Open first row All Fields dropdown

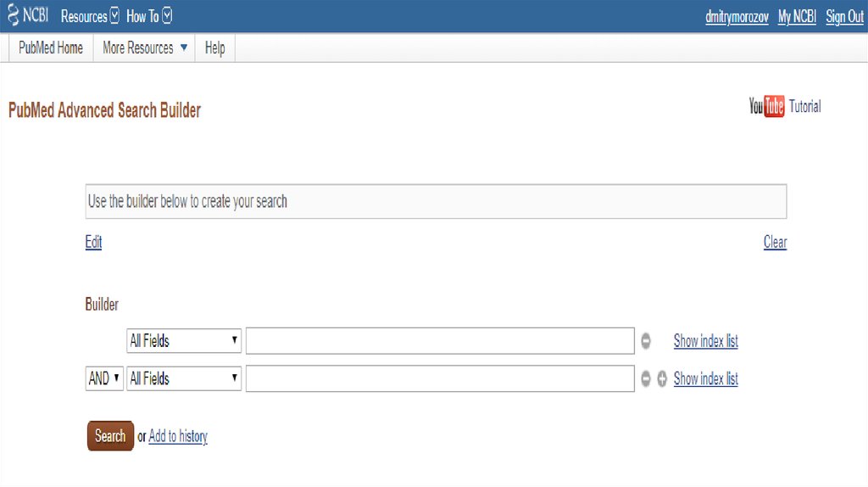[x=184, y=341]
